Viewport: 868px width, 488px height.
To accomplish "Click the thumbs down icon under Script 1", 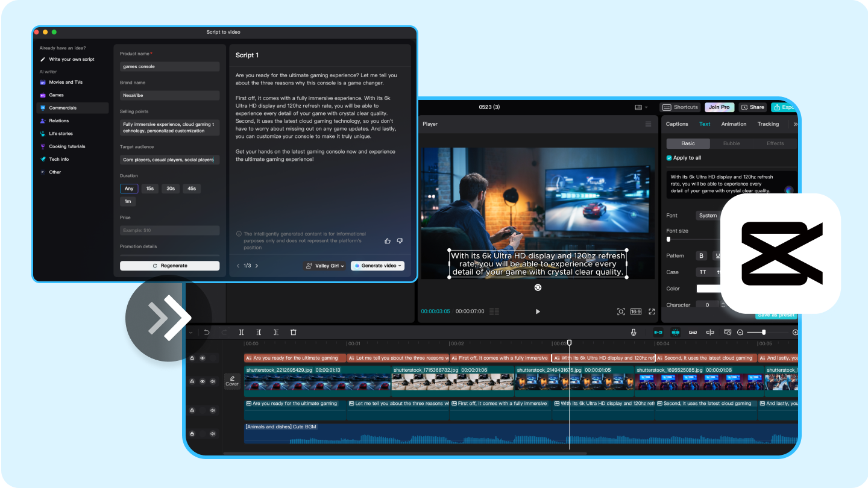I will pyautogui.click(x=400, y=241).
